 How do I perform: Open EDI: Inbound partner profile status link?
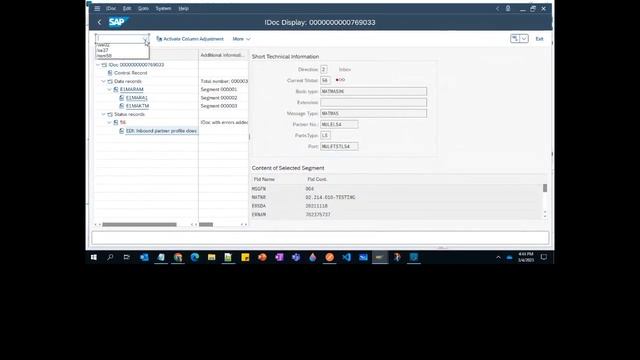pos(162,131)
